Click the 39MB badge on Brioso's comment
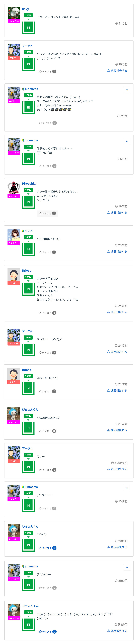This screenshot has width=138, height=644. (28, 376)
